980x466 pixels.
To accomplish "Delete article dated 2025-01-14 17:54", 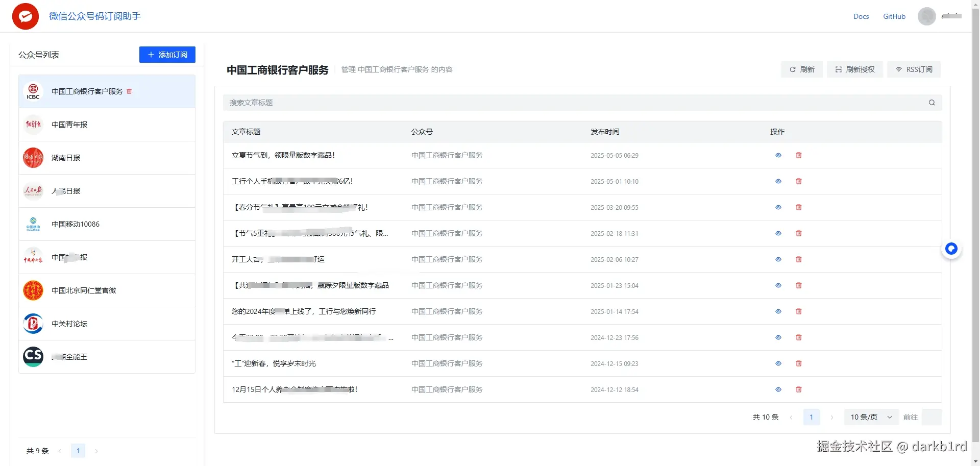I will [x=799, y=311].
